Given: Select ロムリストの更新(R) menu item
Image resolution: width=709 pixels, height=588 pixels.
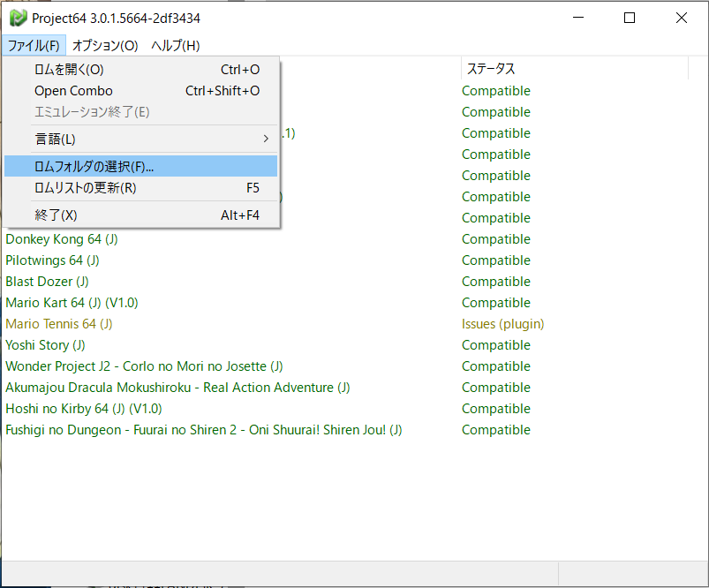Looking at the screenshot, I should 140,188.
